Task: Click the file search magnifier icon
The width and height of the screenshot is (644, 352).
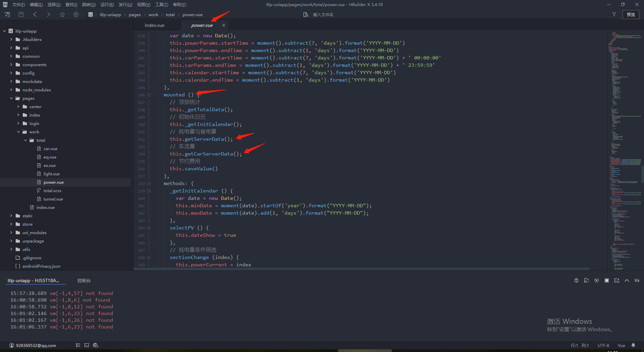Action: pyautogui.click(x=306, y=14)
